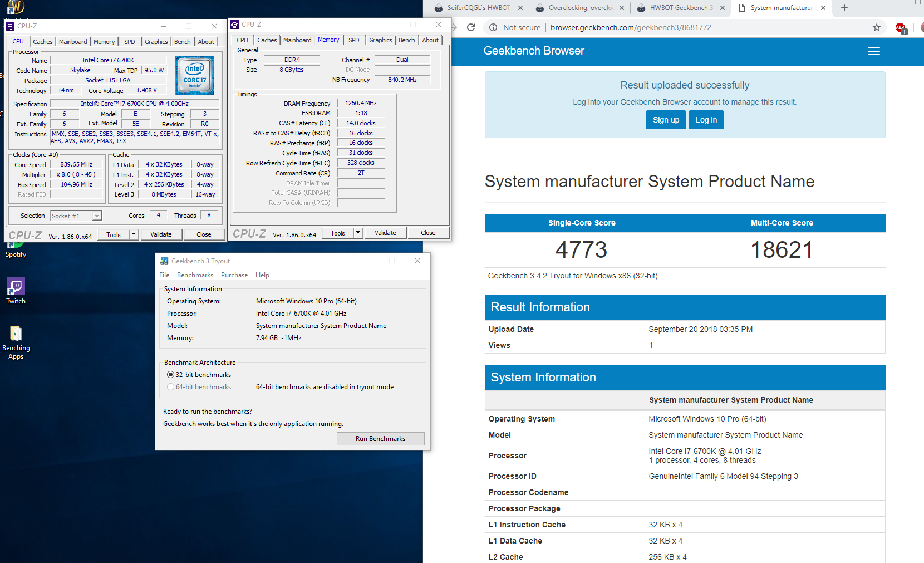Select 64-bit benchmarks radio button
Viewport: 924px width, 563px height.
[170, 387]
